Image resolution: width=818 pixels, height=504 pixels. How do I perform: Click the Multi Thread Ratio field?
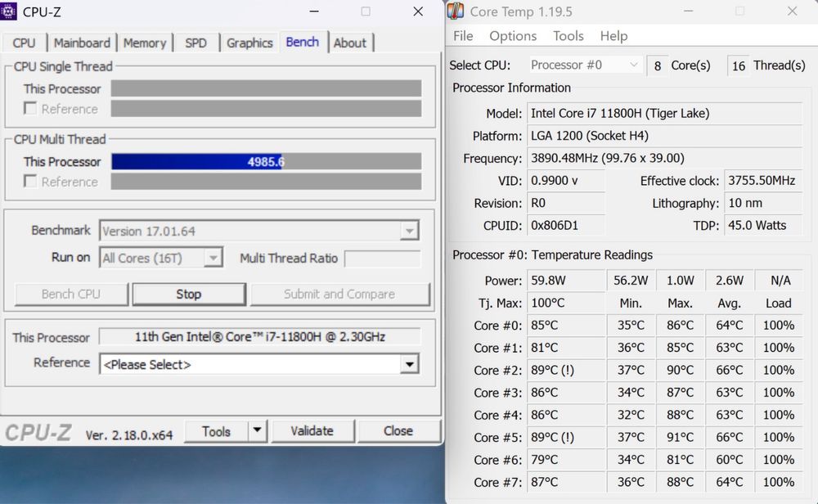pos(383,259)
